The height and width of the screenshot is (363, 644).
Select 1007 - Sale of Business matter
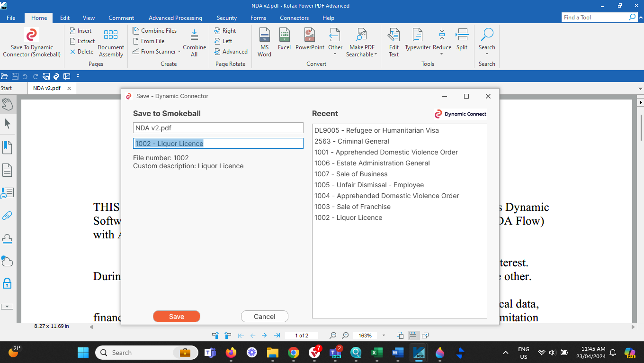click(350, 174)
